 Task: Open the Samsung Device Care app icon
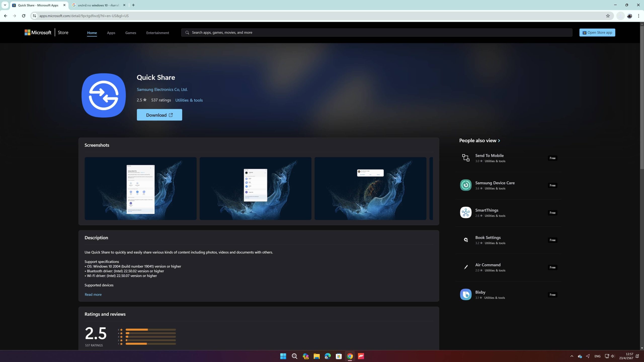tap(466, 185)
